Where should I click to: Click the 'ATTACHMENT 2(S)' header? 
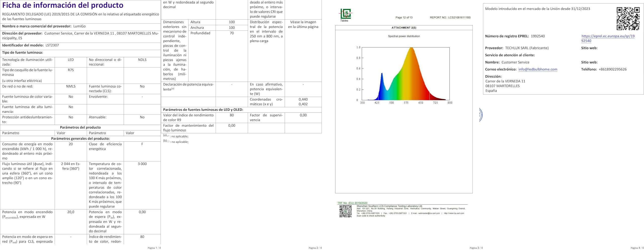tap(404, 28)
